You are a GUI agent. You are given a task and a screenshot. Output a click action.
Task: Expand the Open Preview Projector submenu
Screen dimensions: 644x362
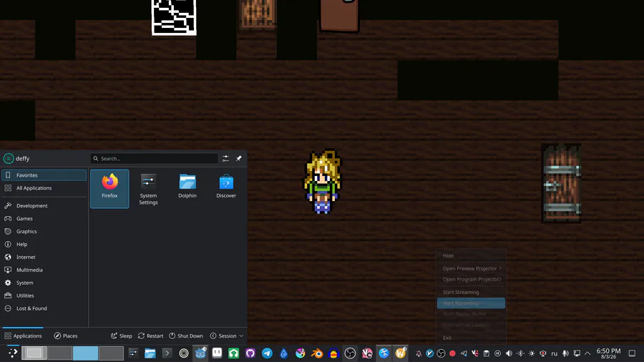pyautogui.click(x=471, y=268)
